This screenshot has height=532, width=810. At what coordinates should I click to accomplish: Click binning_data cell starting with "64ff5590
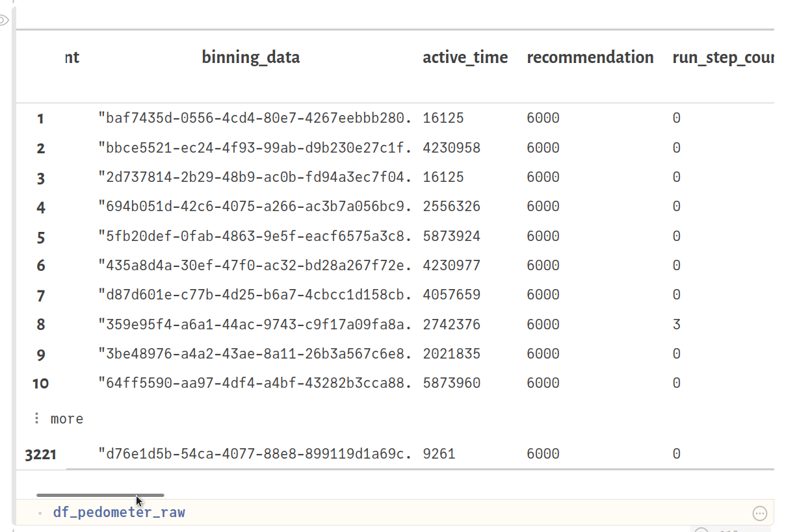tap(255, 383)
